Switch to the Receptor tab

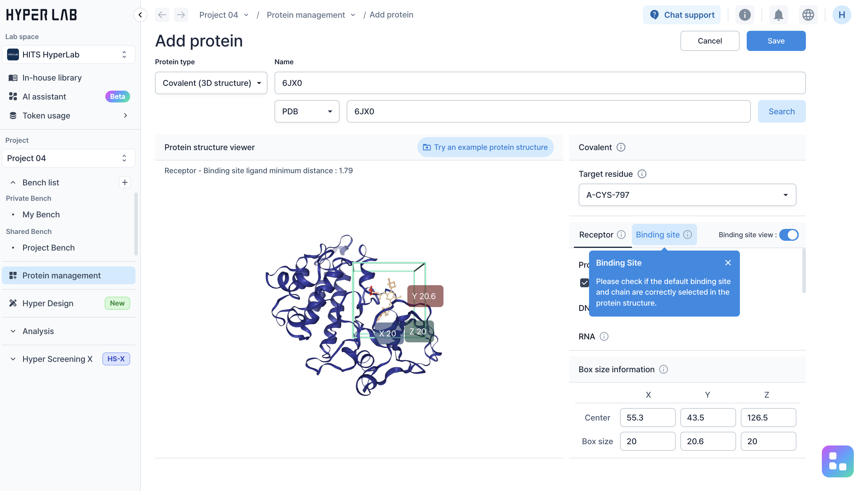tap(596, 235)
